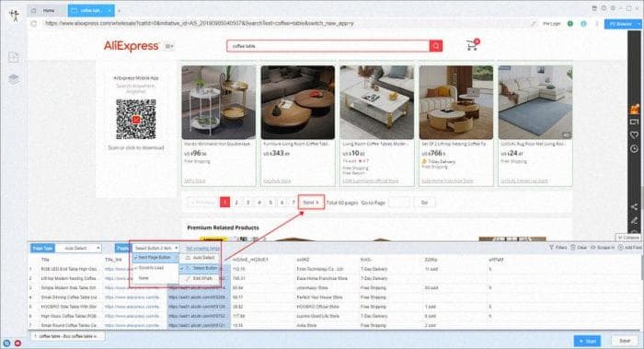Open the US $96 Nordic table product
The height and width of the screenshot is (349, 644).
click(219, 125)
